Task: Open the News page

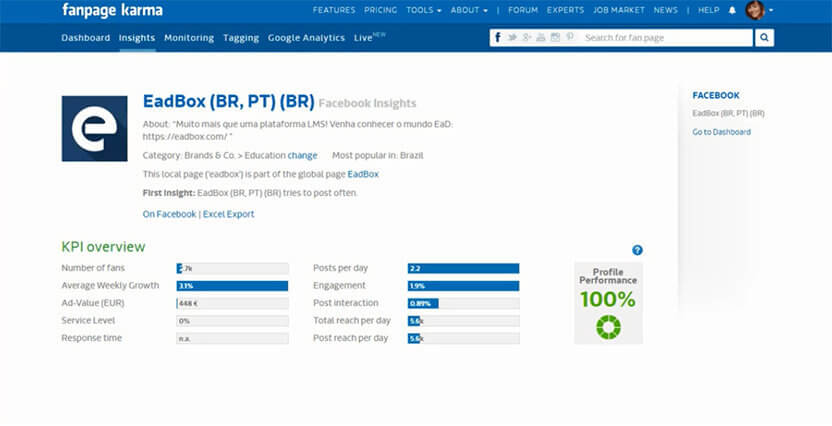Action: [665, 10]
